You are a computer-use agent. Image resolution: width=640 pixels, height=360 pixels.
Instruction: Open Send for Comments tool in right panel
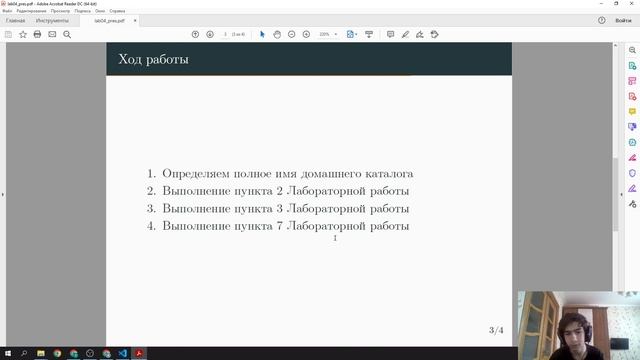pos(632,127)
